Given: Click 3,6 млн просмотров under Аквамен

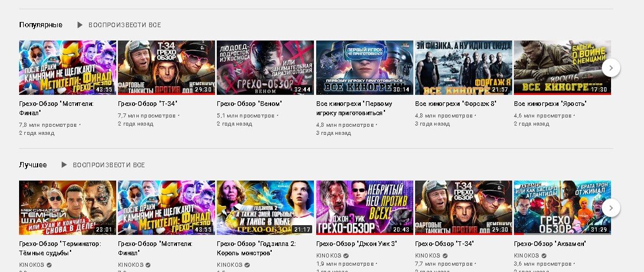Looking at the screenshot, I should pos(543,264).
